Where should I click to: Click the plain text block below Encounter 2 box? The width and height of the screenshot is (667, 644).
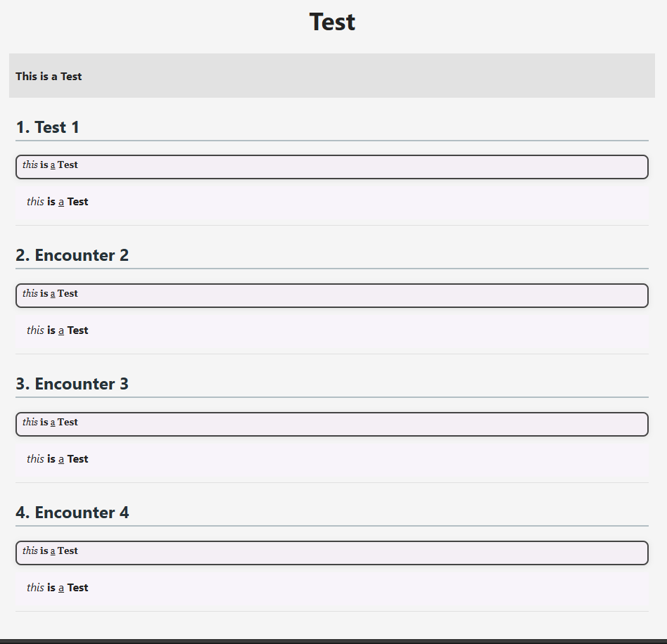tap(332, 332)
